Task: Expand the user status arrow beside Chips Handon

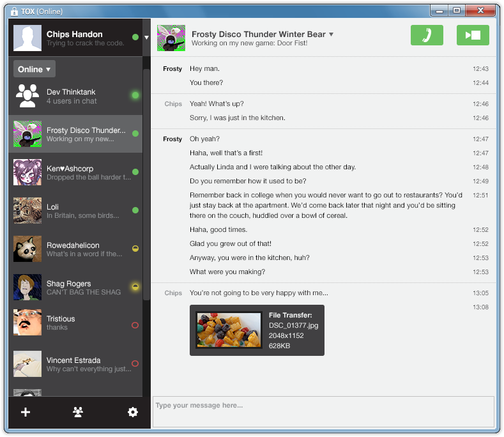Action: coord(146,38)
